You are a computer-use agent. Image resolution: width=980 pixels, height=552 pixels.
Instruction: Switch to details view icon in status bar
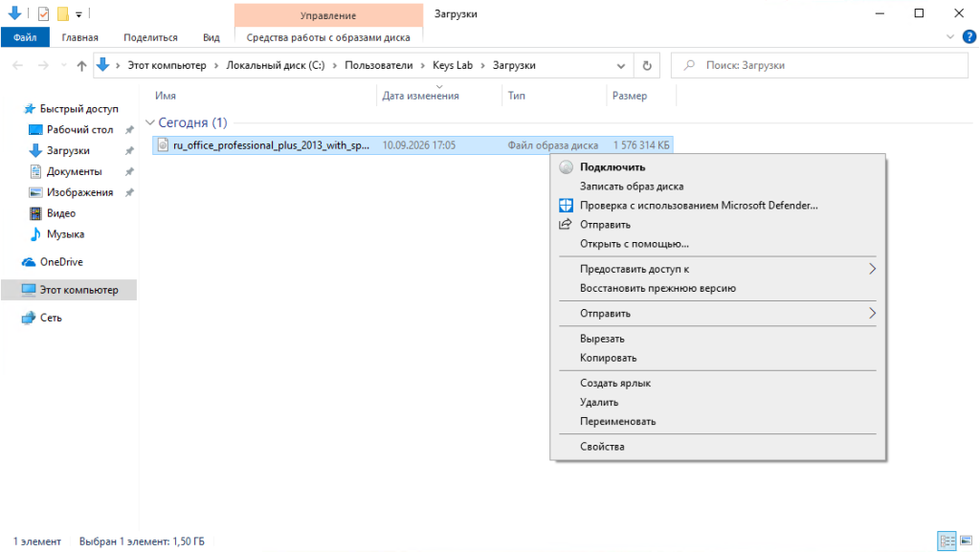pos(947,541)
